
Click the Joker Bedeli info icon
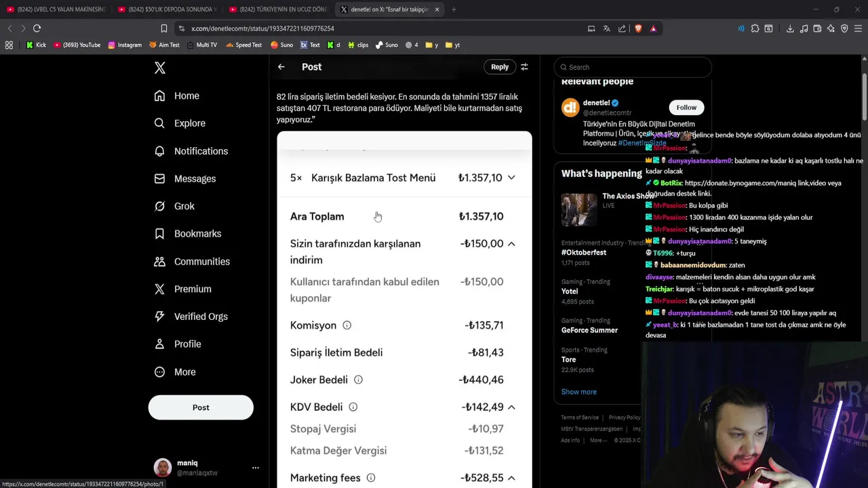[x=358, y=380]
